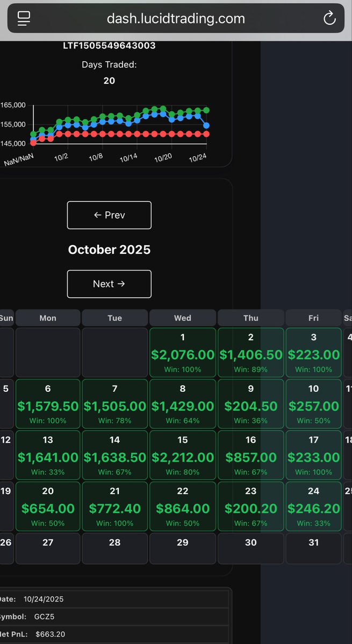The width and height of the screenshot is (352, 644).
Task: Click Win: 64% on October 8
Action: (x=183, y=421)
